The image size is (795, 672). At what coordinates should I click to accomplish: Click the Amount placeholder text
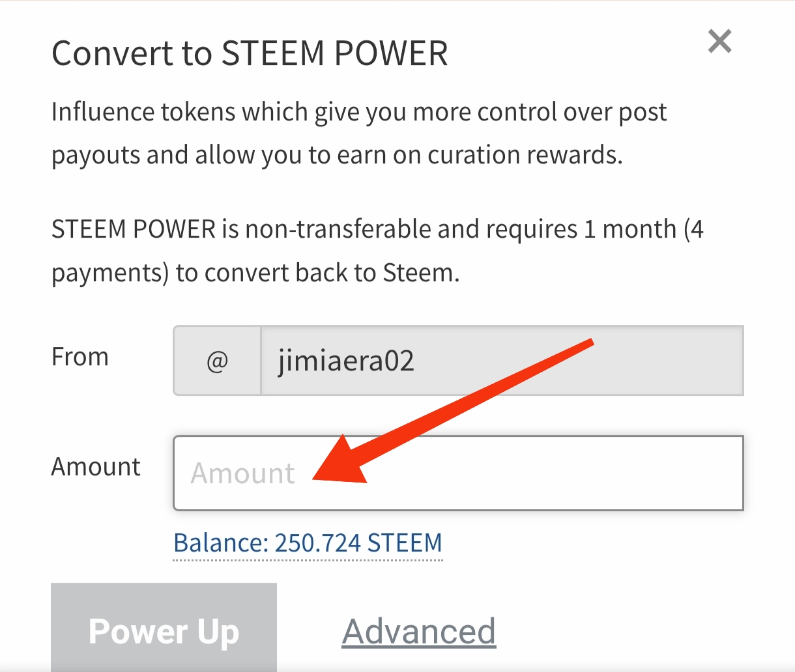[x=242, y=473]
